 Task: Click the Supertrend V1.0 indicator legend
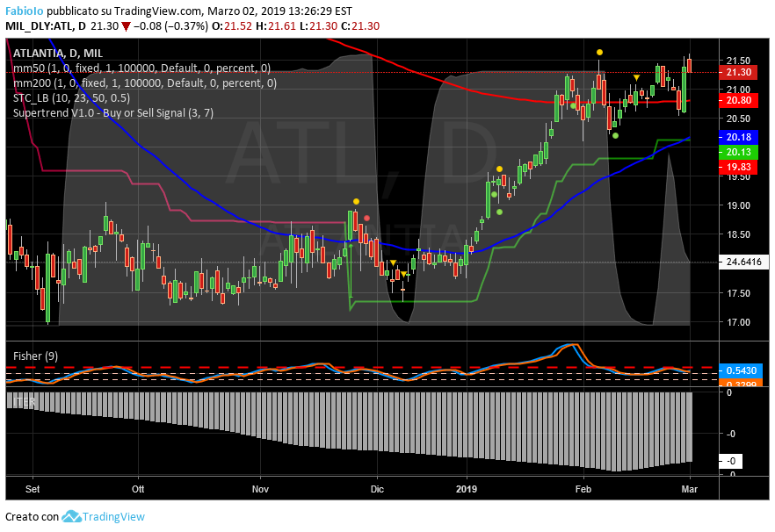113,112
